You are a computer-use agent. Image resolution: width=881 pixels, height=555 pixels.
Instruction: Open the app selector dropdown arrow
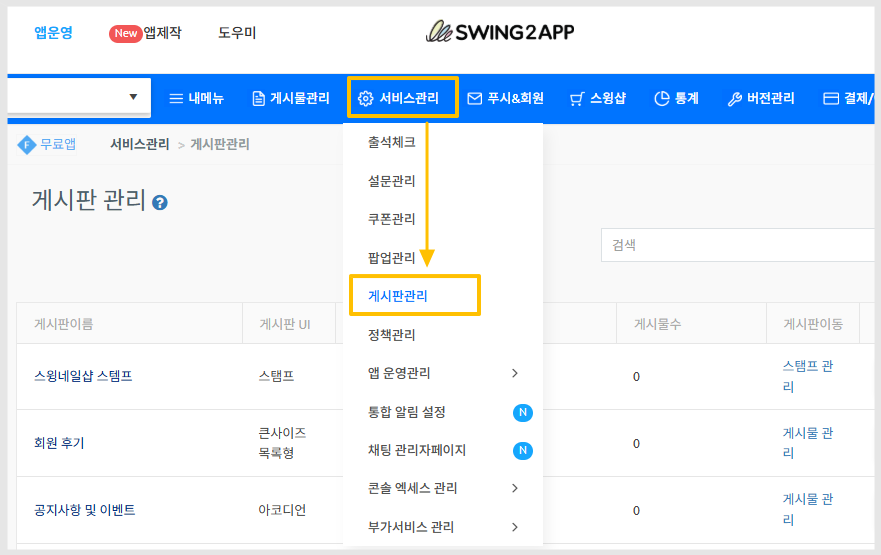[x=133, y=97]
